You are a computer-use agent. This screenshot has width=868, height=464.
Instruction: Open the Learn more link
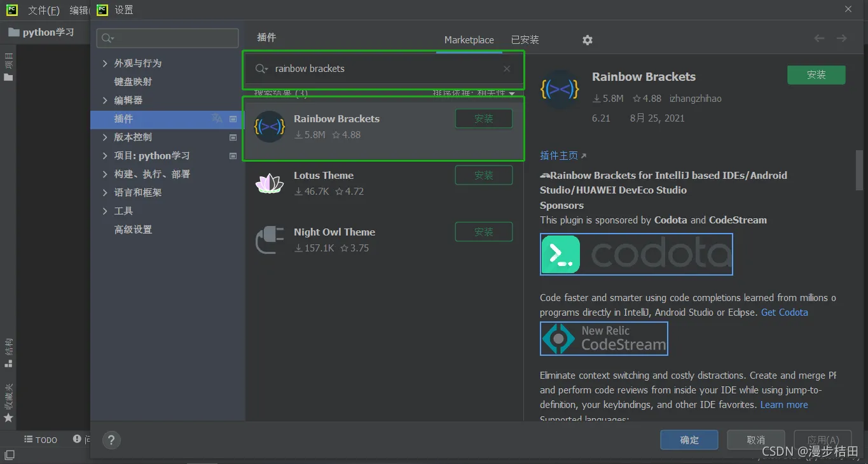click(784, 405)
